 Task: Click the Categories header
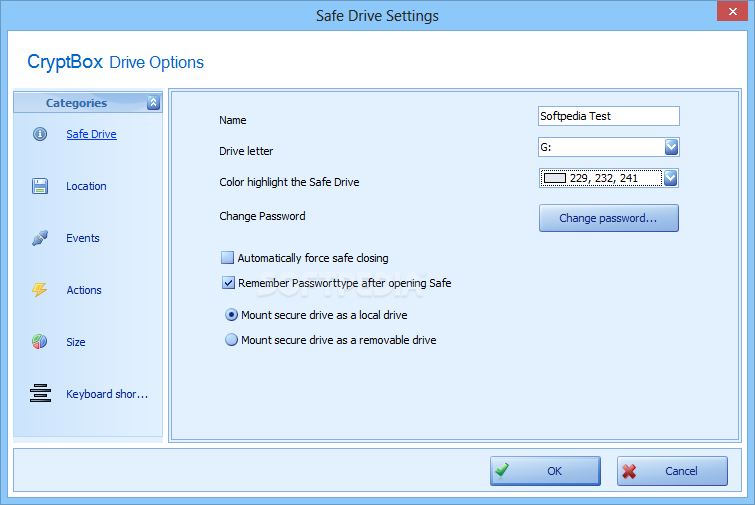pos(88,103)
